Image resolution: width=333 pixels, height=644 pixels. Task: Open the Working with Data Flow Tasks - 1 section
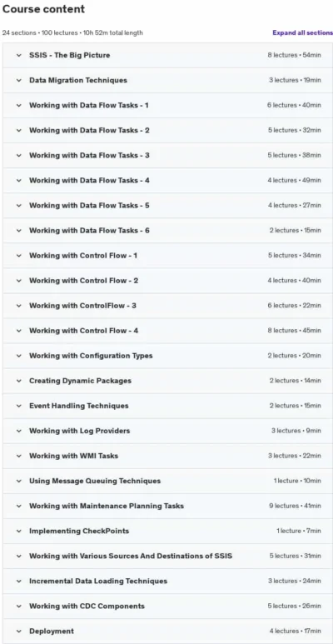(167, 106)
